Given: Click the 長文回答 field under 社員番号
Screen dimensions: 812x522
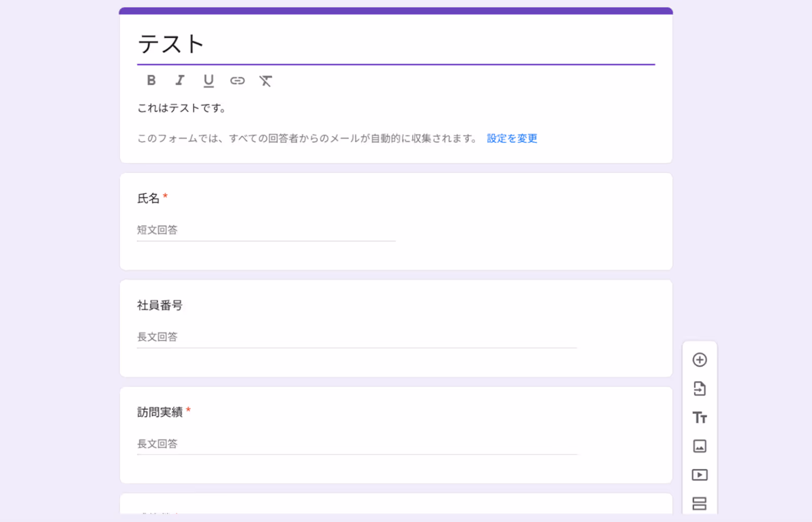Looking at the screenshot, I should coord(357,337).
